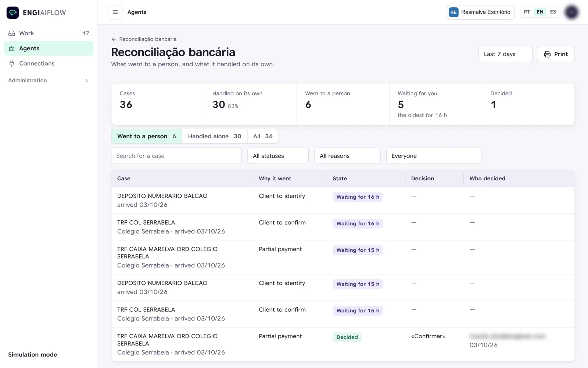588x368 pixels.
Task: Open the Work inbox icon
Action: pos(12,33)
